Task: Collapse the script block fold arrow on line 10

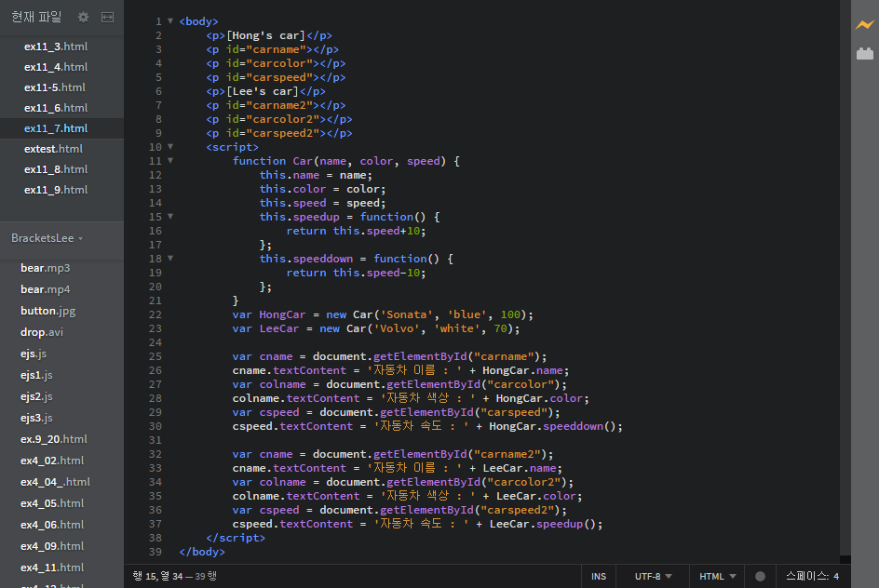Action: [170, 147]
